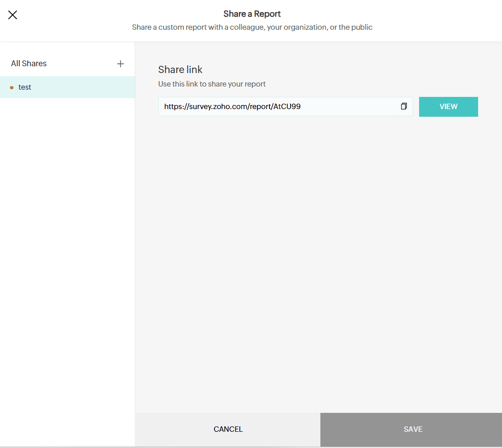The height and width of the screenshot is (448, 502).
Task: Click the CANCEL button
Action: pyautogui.click(x=228, y=429)
